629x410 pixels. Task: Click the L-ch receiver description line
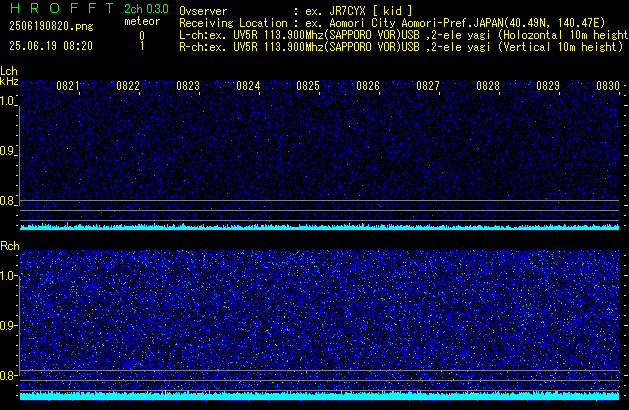point(404,35)
